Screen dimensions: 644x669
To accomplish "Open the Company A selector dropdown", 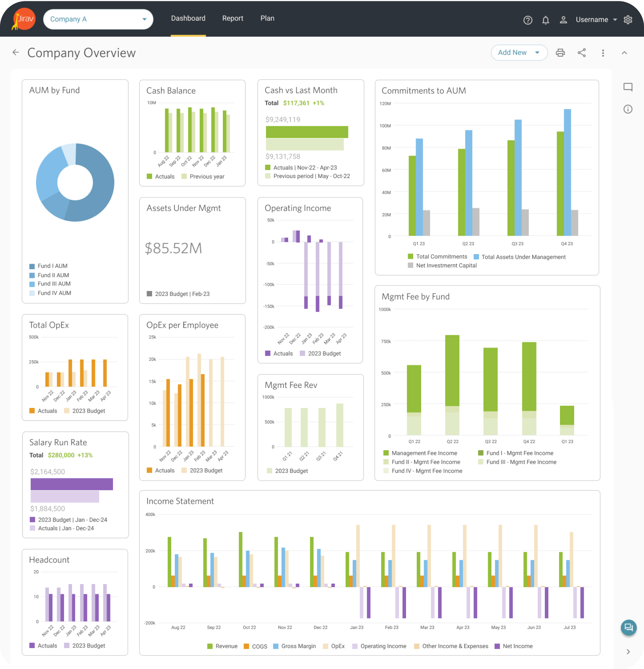I will (x=98, y=19).
